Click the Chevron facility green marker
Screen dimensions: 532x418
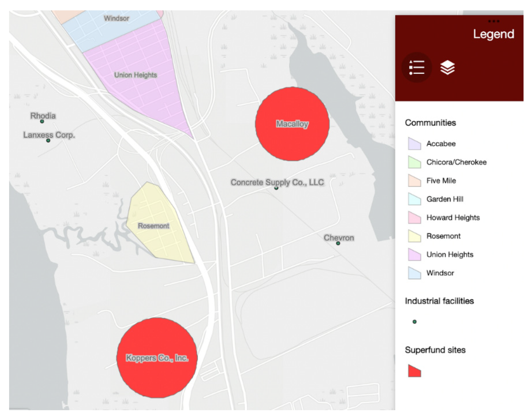click(x=338, y=243)
